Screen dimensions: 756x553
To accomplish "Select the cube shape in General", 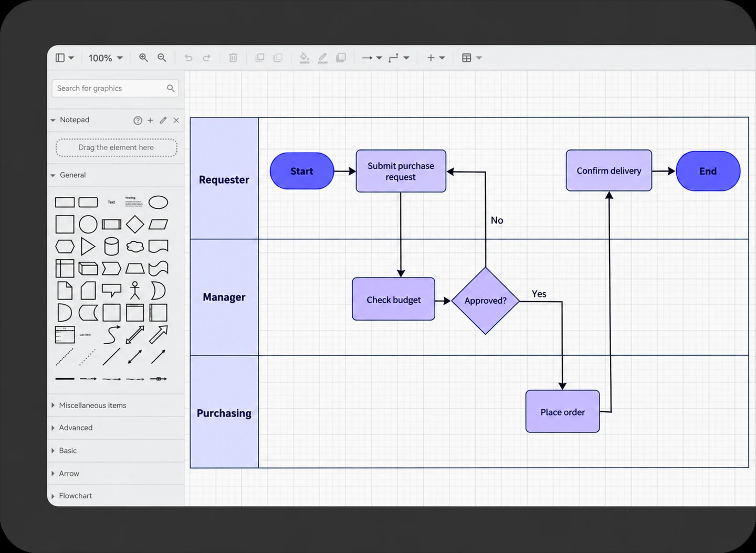I will [x=88, y=269].
